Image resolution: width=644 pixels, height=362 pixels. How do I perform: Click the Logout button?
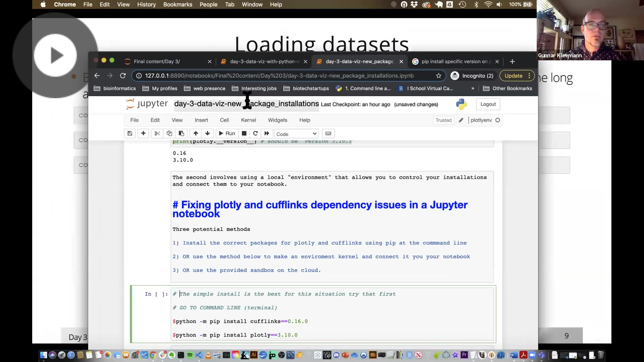(488, 104)
